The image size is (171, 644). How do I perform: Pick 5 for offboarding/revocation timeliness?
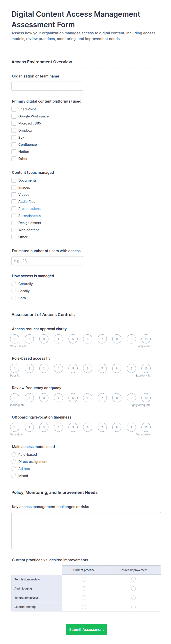point(73,427)
